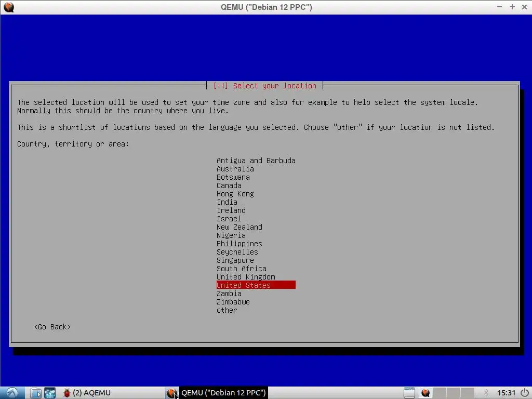This screenshot has height=399, width=532.
Task: Select Singapore entry
Action: point(235,260)
